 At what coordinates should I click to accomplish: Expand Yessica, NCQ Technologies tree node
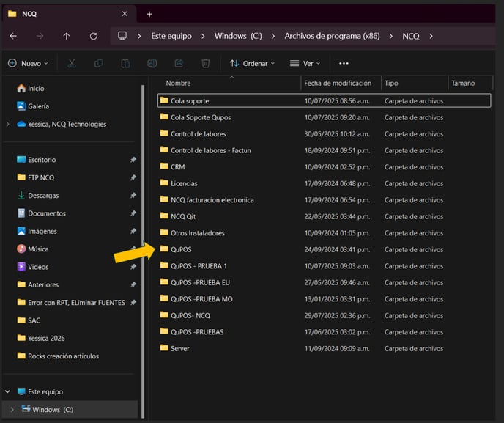(8, 124)
